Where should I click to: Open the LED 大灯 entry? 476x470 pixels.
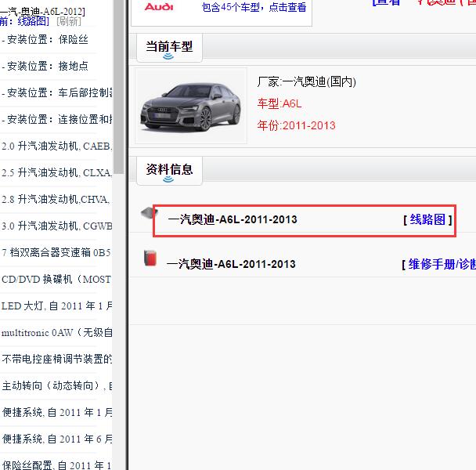[57, 306]
